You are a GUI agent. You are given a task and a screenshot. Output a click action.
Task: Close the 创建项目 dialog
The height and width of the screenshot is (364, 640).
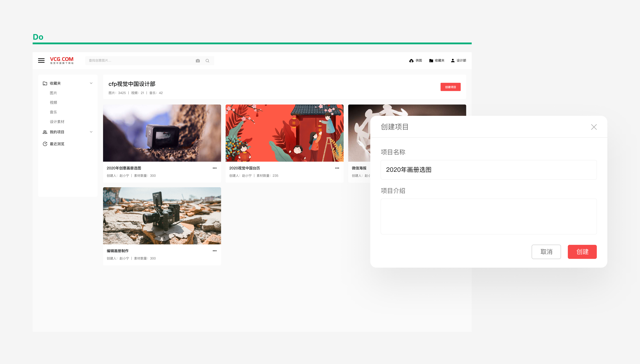point(594,127)
